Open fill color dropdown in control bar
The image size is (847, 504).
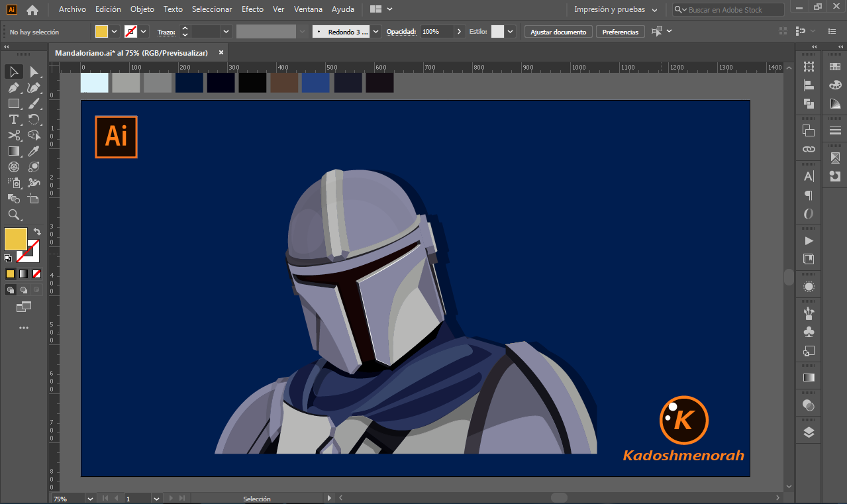tap(115, 31)
